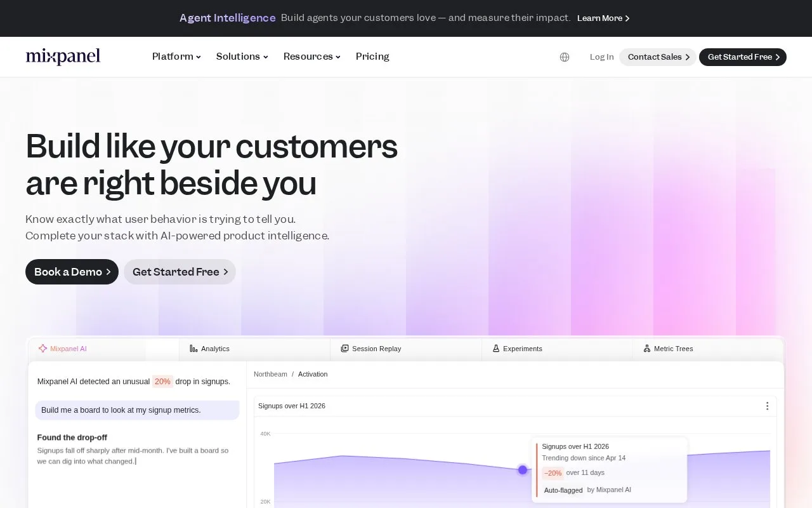Click the Agent Intelligence banner title
Viewport: 812px width, 508px height.
228,18
